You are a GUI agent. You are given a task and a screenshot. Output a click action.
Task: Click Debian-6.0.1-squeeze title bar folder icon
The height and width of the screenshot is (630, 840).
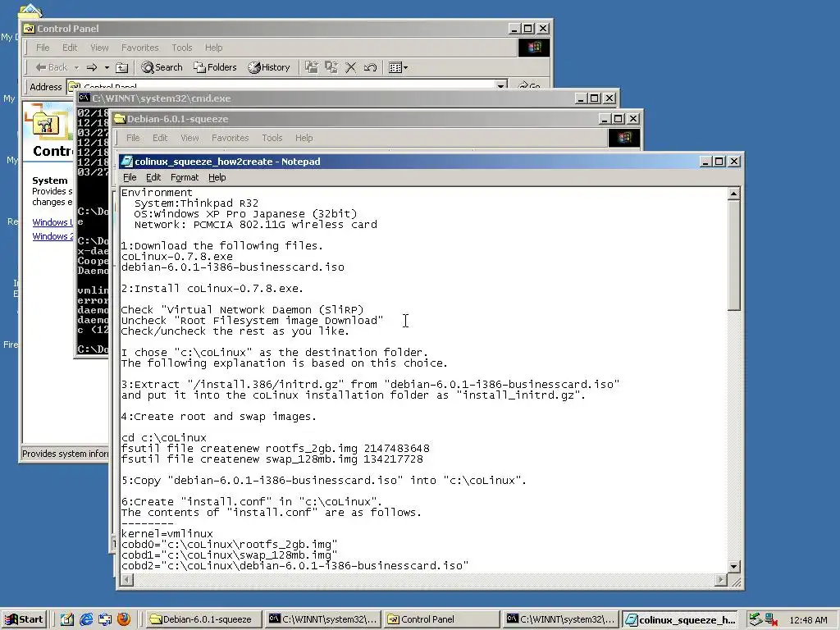[120, 118]
